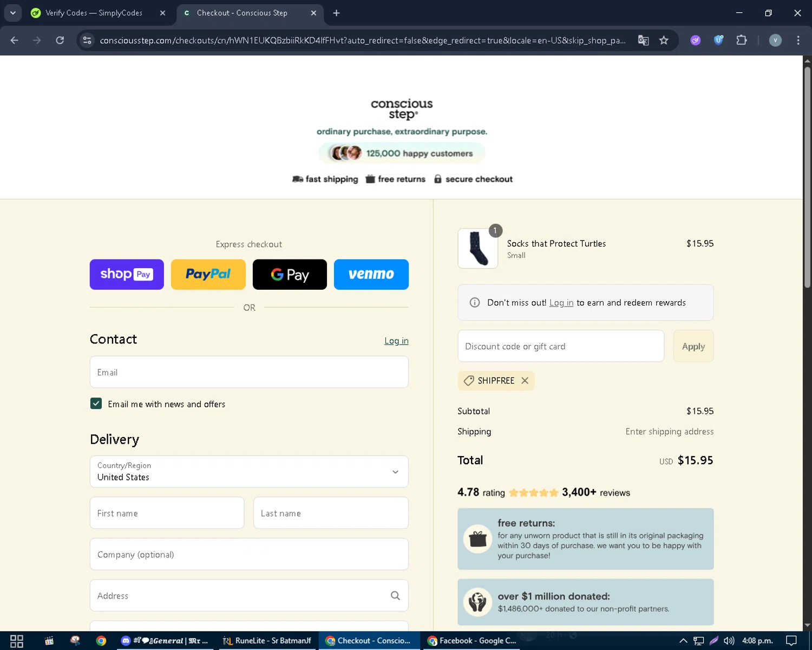Viewport: 812px width, 650px height.
Task: Click the Total $15.95 amount
Action: [x=696, y=460]
